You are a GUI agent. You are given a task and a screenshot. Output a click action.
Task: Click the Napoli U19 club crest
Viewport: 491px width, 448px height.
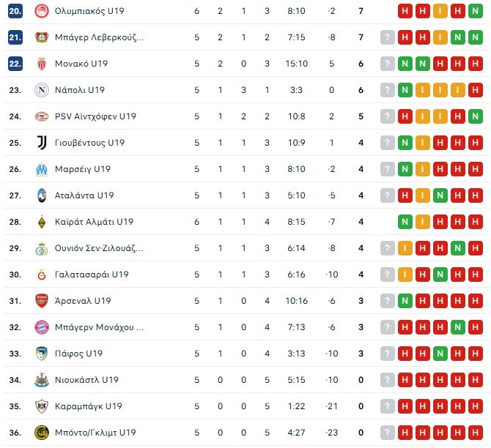(41, 90)
